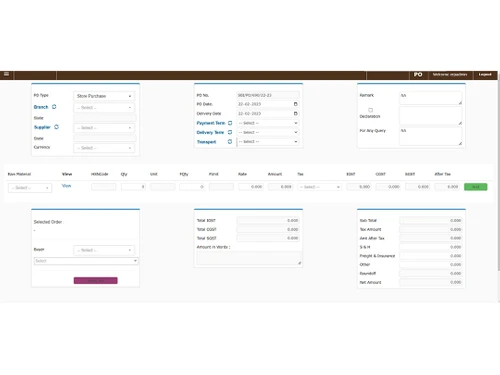Tick the Declaration checkbox
This screenshot has height=375, width=500.
[370, 110]
